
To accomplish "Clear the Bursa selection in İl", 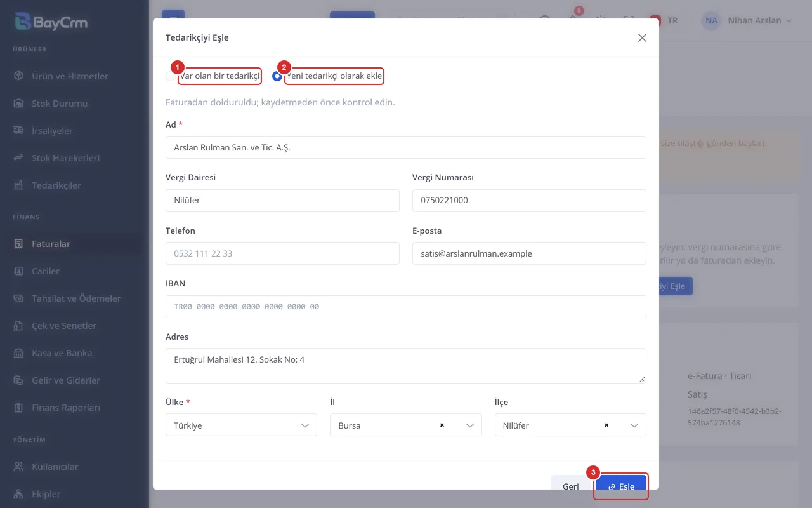I will [x=442, y=425].
